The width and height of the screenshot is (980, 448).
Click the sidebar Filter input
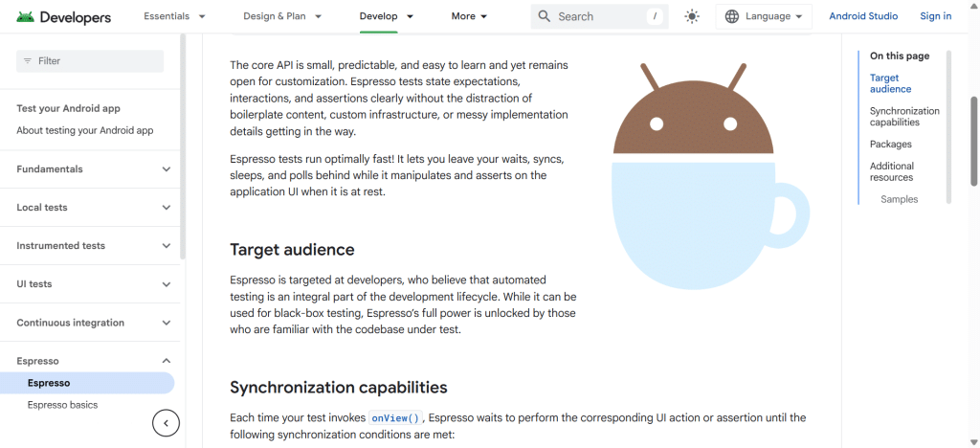[x=90, y=61]
